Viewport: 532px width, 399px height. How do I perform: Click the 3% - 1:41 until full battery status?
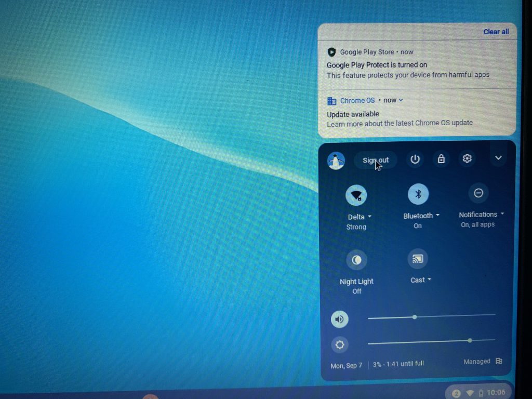398,364
